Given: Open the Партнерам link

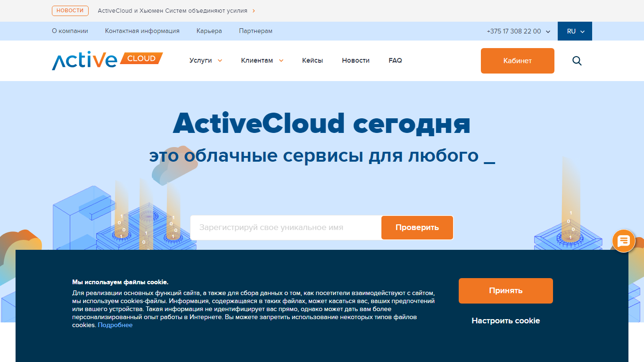Looking at the screenshot, I should [x=256, y=31].
